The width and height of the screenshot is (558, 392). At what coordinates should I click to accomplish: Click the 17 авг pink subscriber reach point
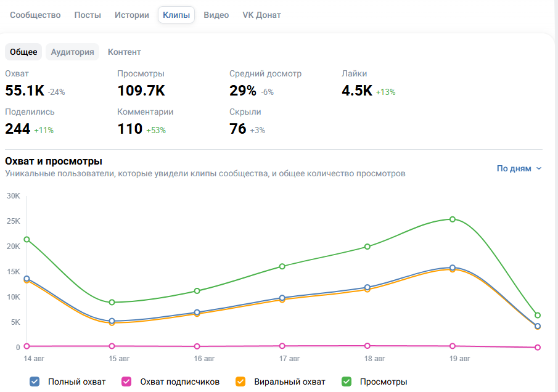282,346
